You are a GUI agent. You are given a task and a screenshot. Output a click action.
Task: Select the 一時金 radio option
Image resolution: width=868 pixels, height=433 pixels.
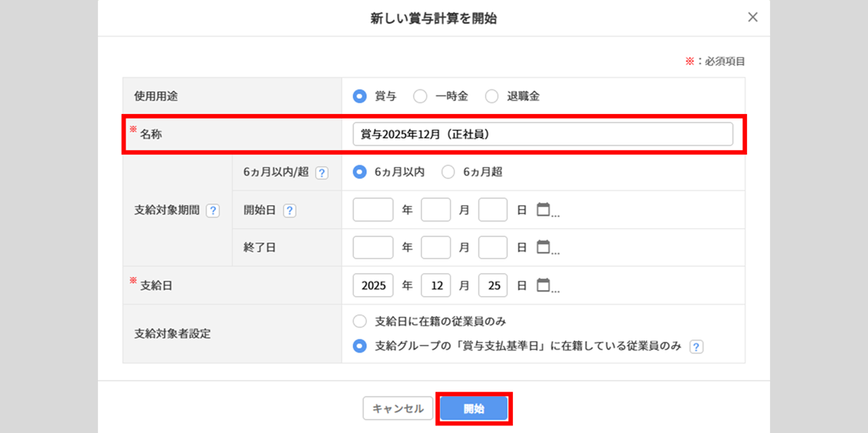[x=420, y=96]
